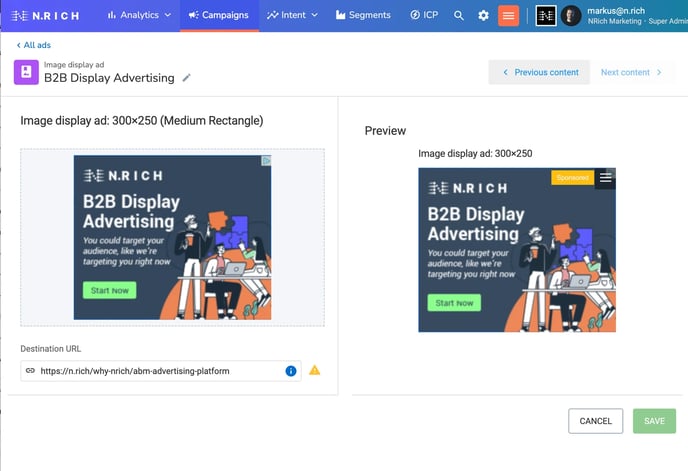This screenshot has width=688, height=471.
Task: Click the Analytics bar chart icon
Action: pos(112,15)
